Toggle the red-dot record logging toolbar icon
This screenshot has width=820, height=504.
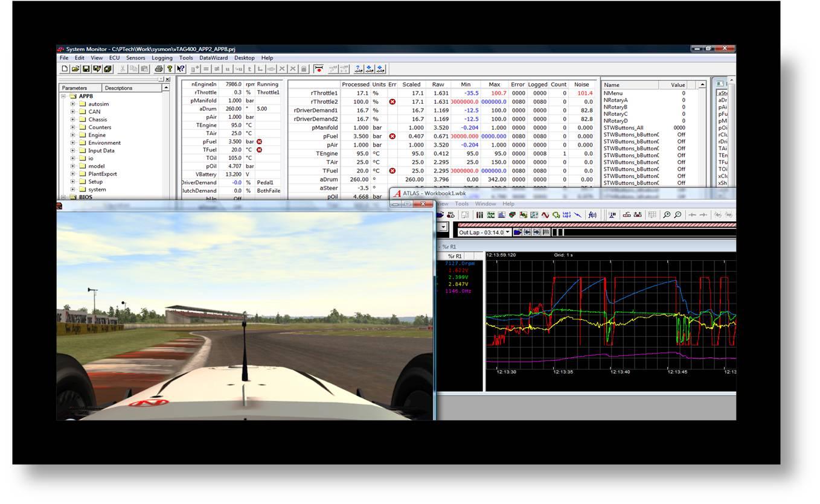tap(318, 69)
